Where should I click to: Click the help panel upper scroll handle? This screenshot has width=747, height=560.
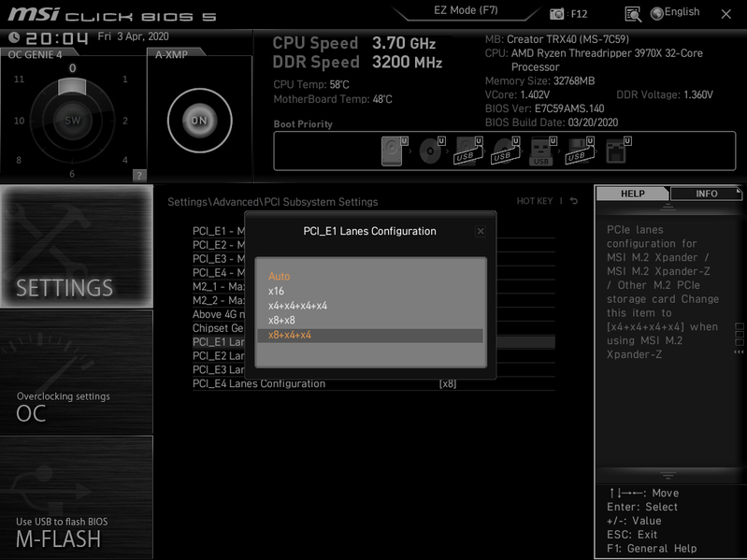[x=668, y=208]
